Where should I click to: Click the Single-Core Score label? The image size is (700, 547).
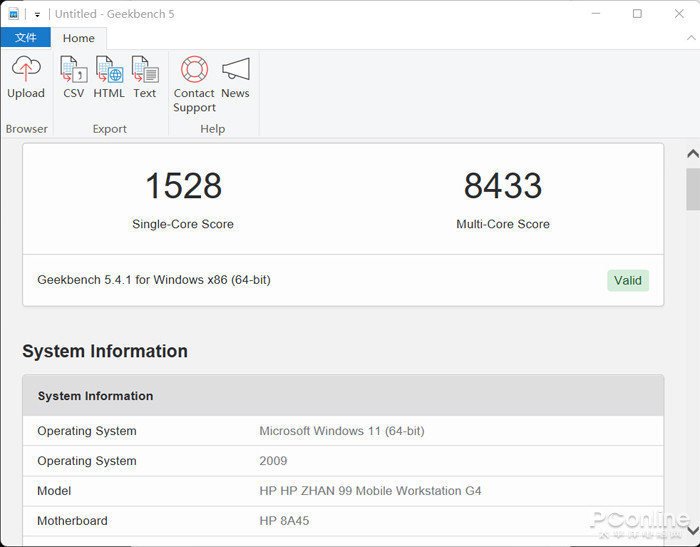(183, 224)
